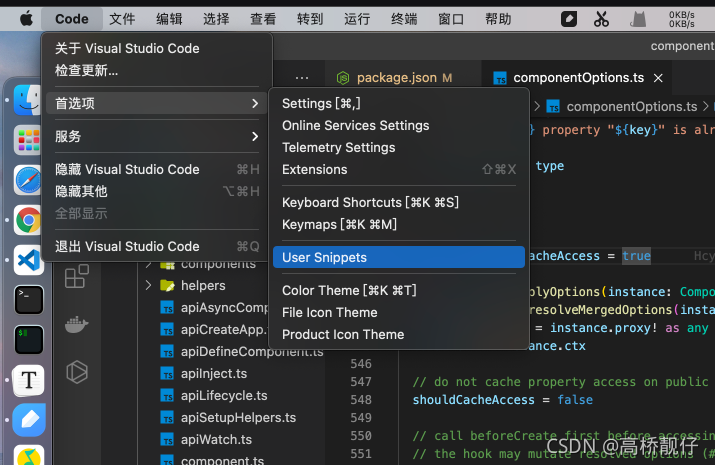Click the 检查更新 menu item
The width and height of the screenshot is (715, 465).
pyautogui.click(x=86, y=70)
